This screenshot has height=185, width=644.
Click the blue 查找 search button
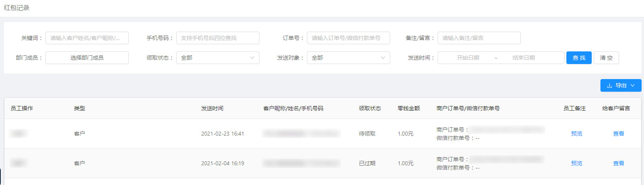tap(579, 58)
